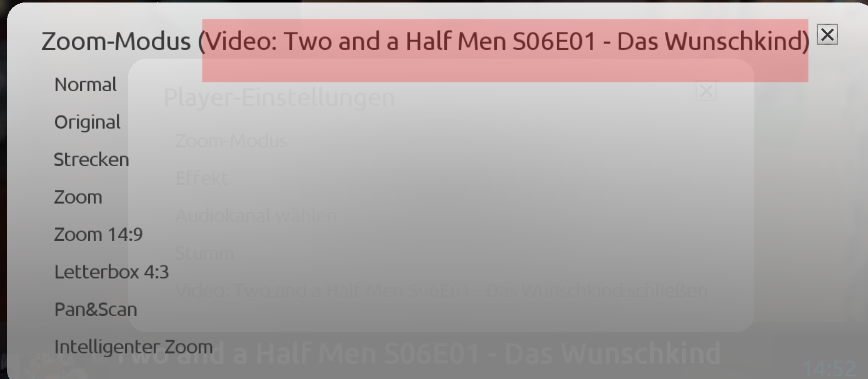Select Pan&Scan zoom mode

coord(96,310)
